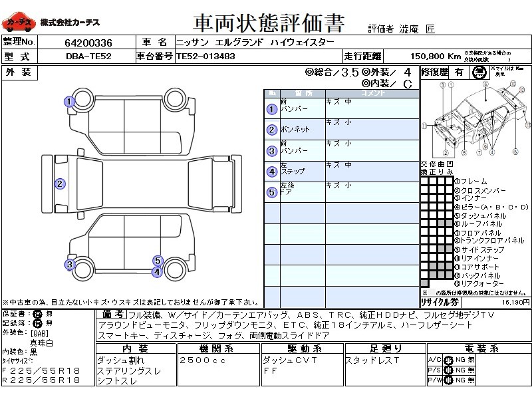Click the number 2 icon beside ボンネット
532x399 pixels.
coord(271,130)
